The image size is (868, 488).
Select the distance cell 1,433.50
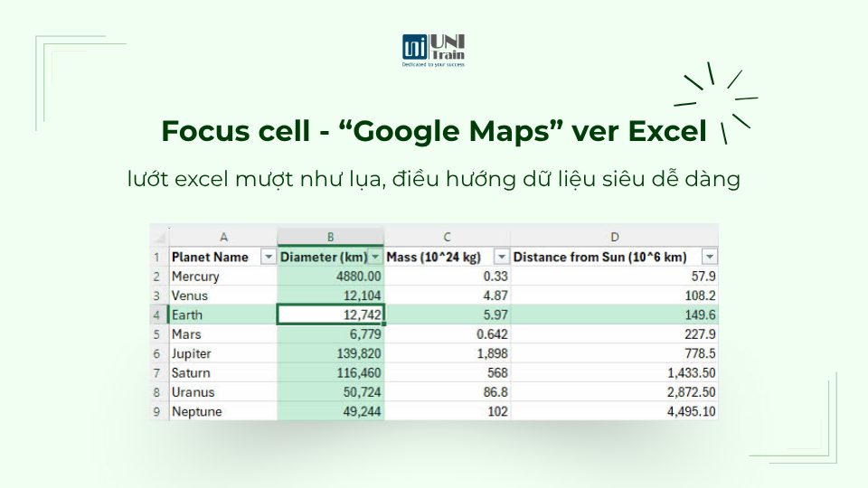point(615,373)
